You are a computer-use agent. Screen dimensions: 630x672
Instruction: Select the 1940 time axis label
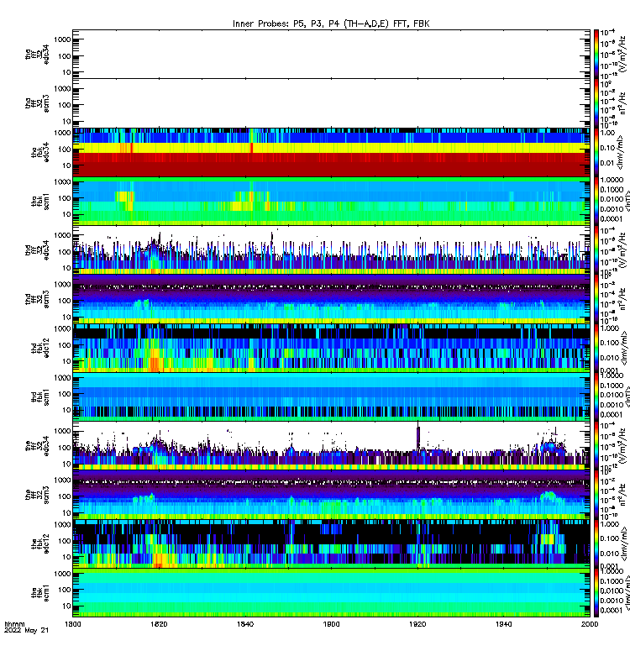503,624
